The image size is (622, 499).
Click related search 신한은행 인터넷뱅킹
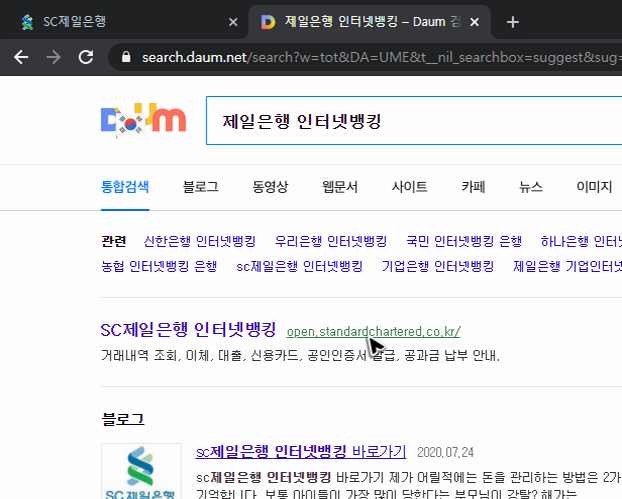pyautogui.click(x=200, y=241)
